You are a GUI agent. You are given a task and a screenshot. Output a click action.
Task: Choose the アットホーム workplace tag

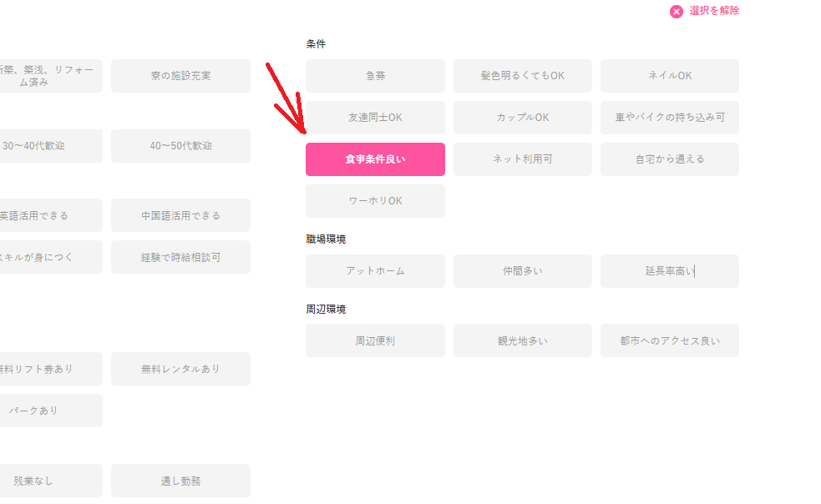point(375,271)
